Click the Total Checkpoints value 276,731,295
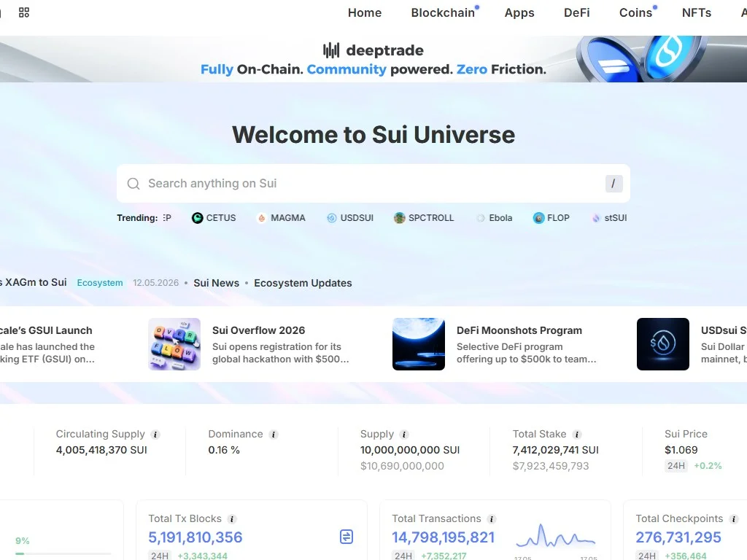 click(x=678, y=537)
